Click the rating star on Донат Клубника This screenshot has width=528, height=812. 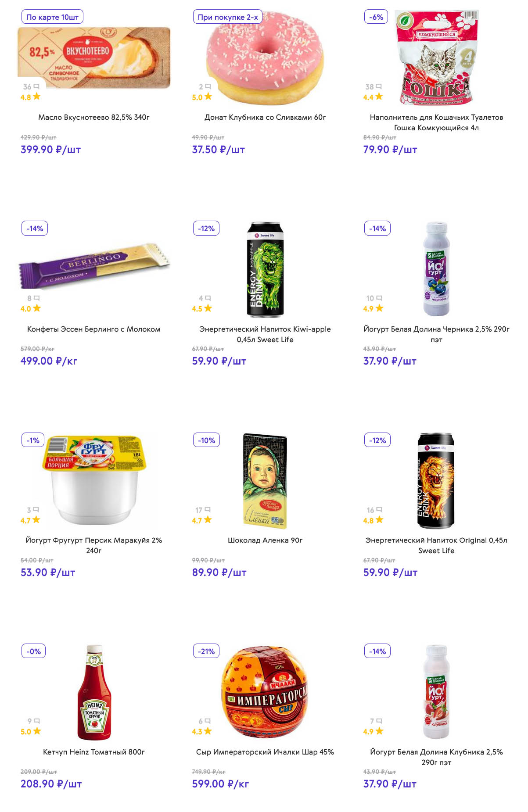click(208, 97)
